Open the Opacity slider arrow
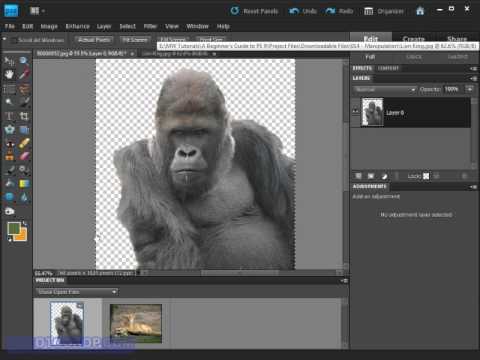 (469, 89)
